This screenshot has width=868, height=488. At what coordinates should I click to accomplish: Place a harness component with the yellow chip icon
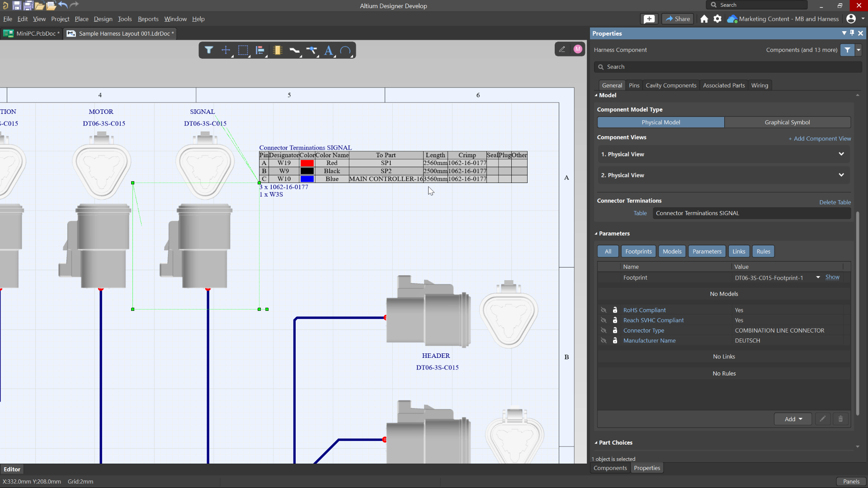(278, 50)
